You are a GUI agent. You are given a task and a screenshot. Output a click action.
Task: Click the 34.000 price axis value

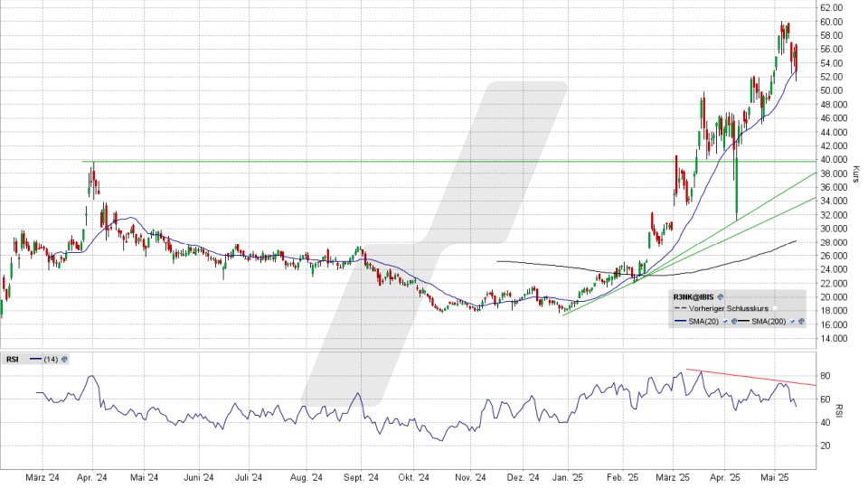point(834,201)
